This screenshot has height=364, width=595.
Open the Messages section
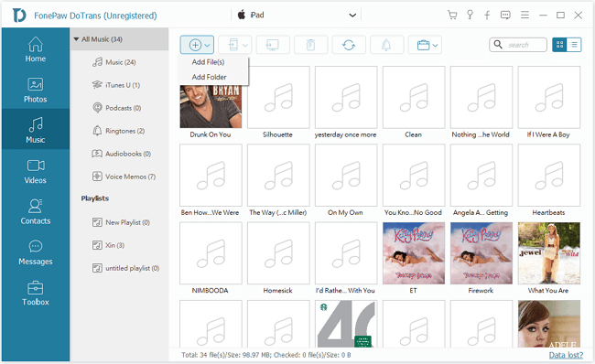tap(36, 252)
